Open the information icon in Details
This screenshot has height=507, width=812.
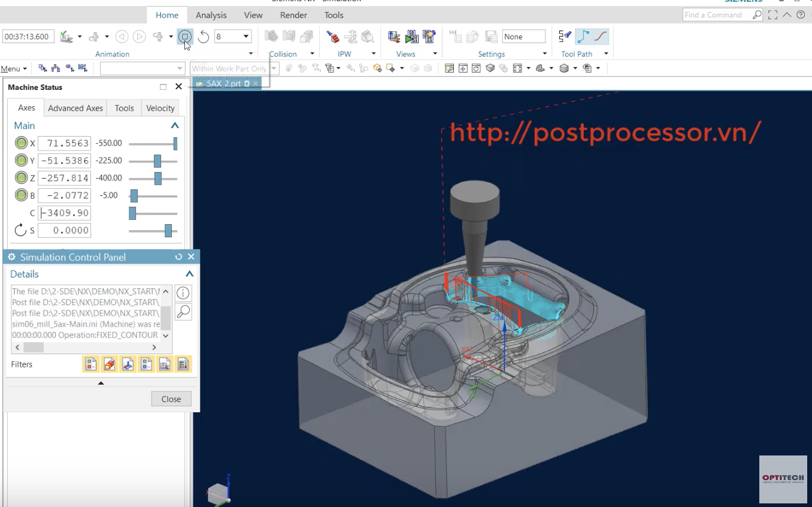(183, 293)
